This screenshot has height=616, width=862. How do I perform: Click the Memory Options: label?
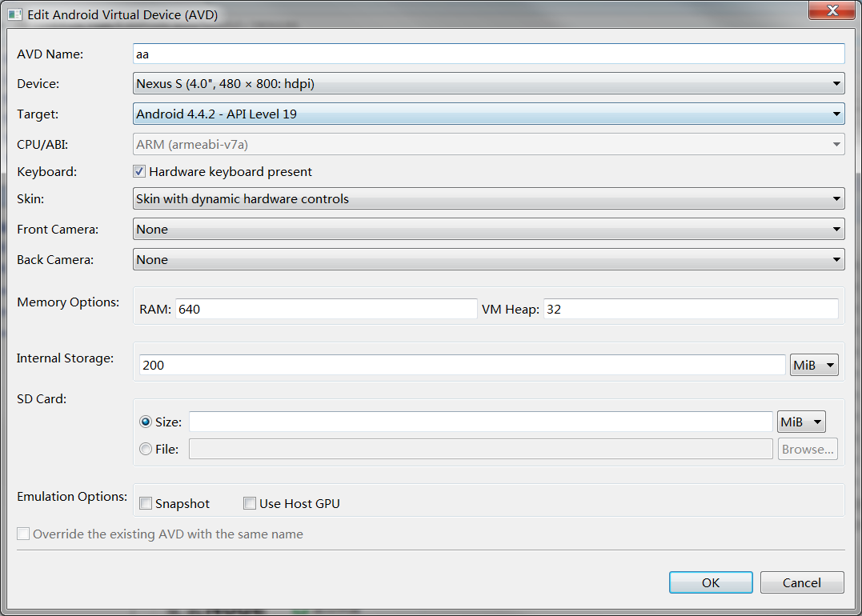[x=68, y=302]
